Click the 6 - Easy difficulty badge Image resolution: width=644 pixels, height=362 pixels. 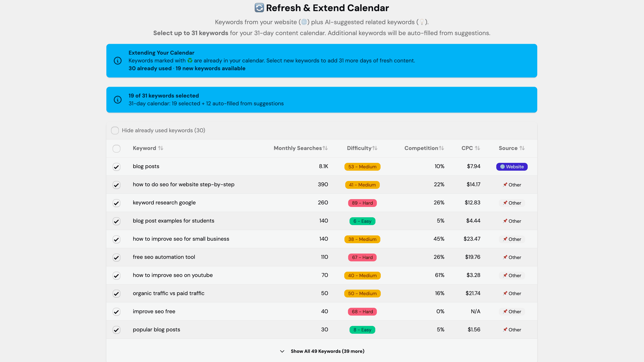click(362, 221)
